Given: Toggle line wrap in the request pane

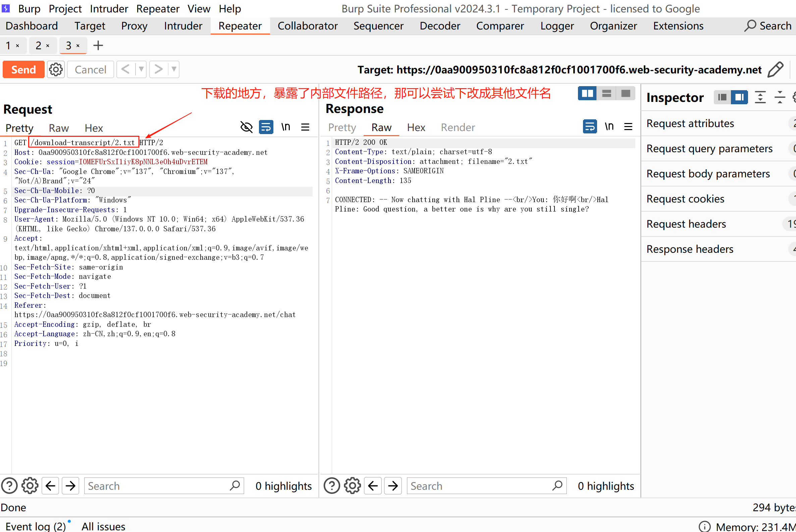Looking at the screenshot, I should 266,127.
